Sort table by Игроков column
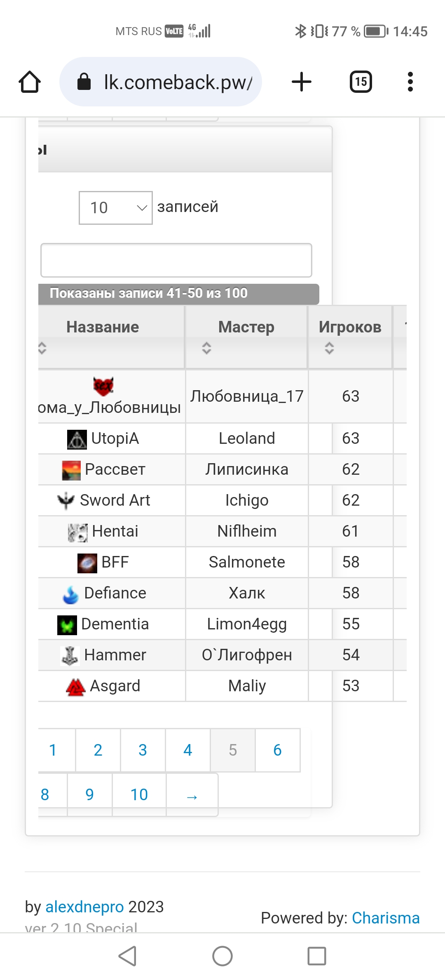The width and height of the screenshot is (445, 980). point(350,327)
